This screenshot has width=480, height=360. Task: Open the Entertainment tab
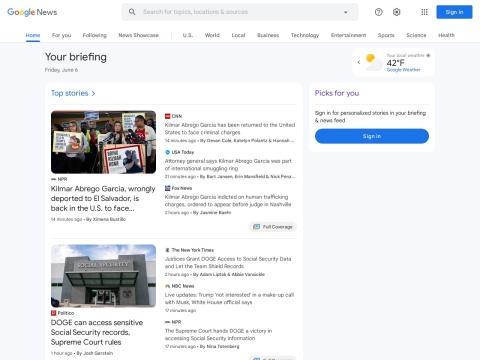348,35
